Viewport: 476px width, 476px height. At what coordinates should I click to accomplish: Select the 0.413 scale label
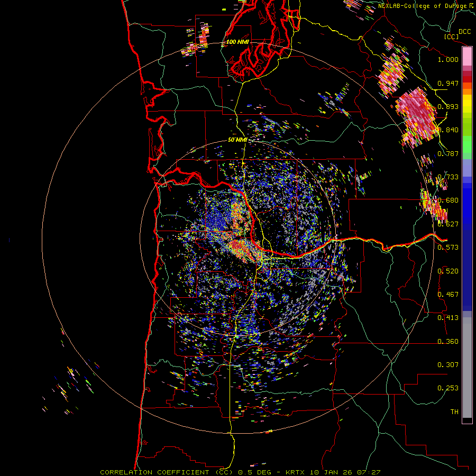point(448,318)
